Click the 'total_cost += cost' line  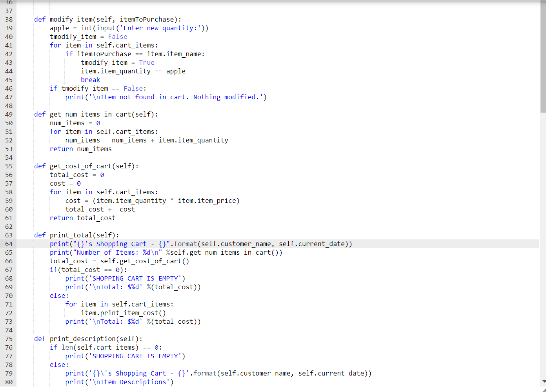click(100, 209)
